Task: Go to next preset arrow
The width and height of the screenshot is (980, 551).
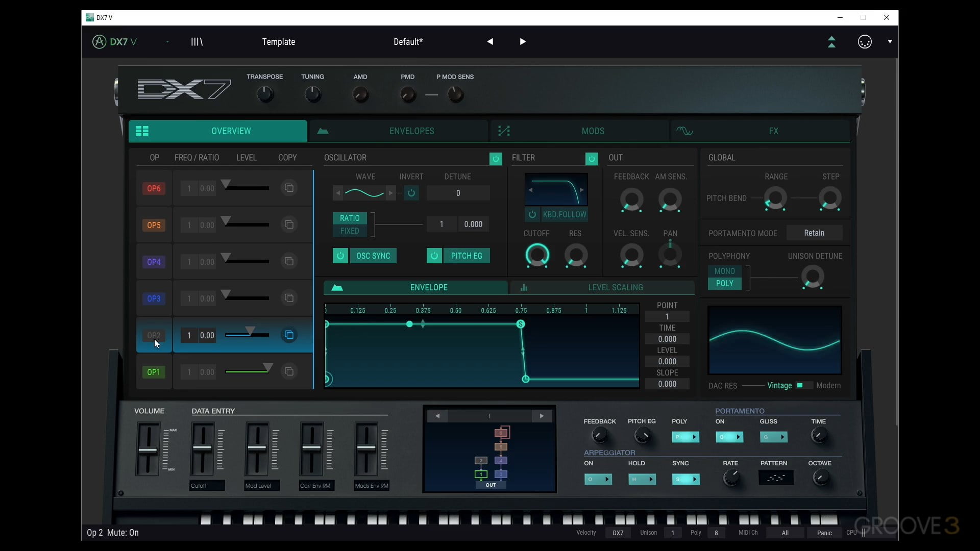Action: click(523, 42)
